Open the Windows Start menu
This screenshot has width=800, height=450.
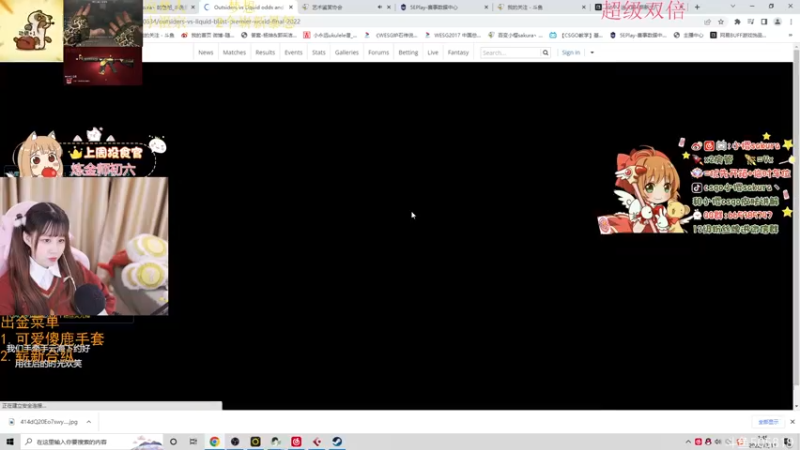point(10,441)
